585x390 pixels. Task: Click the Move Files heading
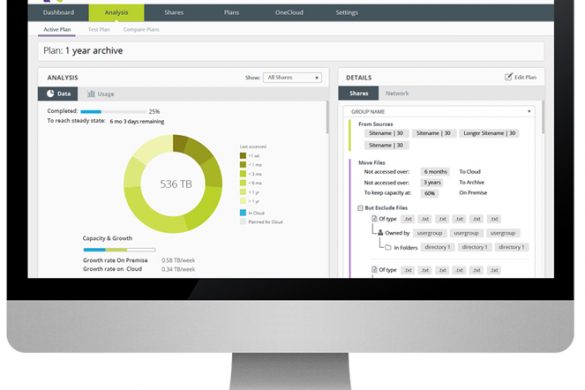coord(372,163)
